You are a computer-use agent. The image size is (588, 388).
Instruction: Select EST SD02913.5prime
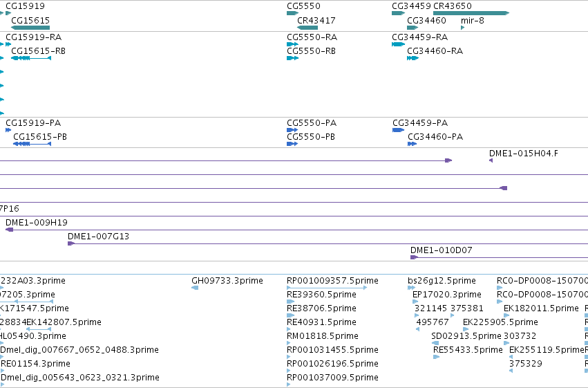pos(435,343)
